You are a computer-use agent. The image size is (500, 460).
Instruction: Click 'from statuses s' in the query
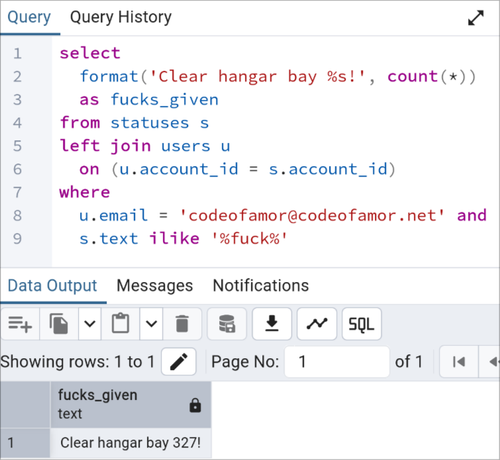coord(134,123)
